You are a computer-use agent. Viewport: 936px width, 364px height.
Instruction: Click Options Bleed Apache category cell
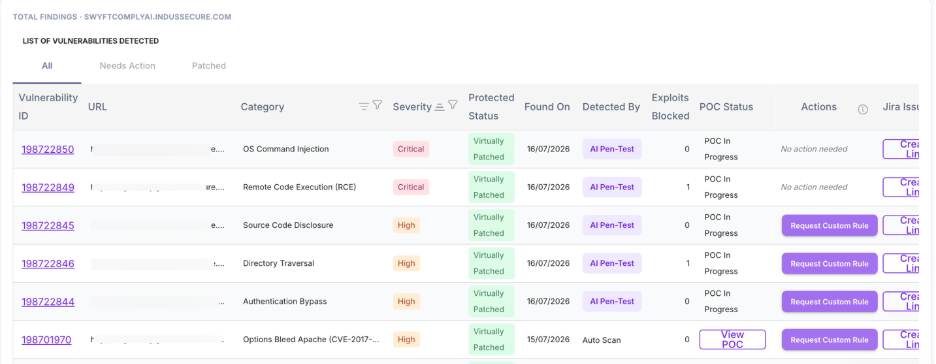(x=311, y=340)
